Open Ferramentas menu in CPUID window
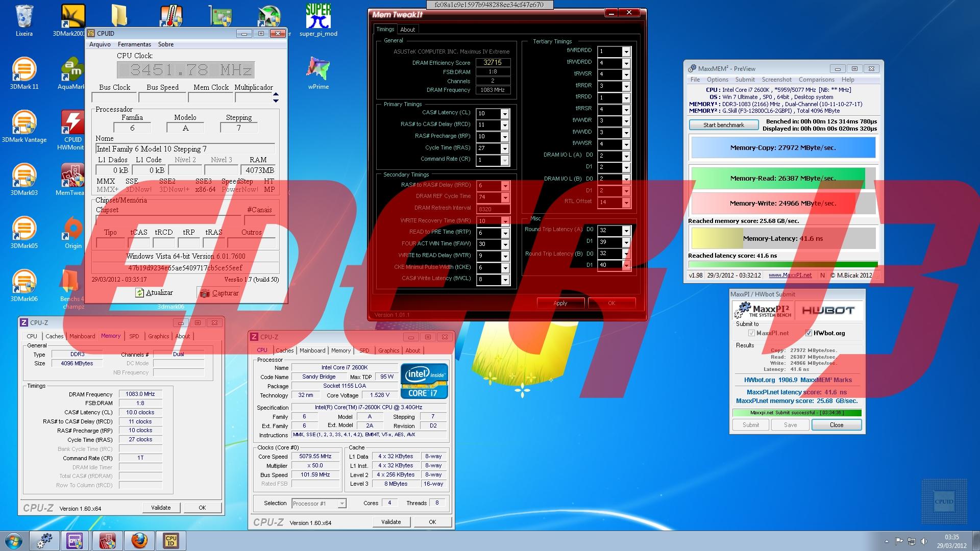This screenshot has height=551, width=980. click(134, 44)
